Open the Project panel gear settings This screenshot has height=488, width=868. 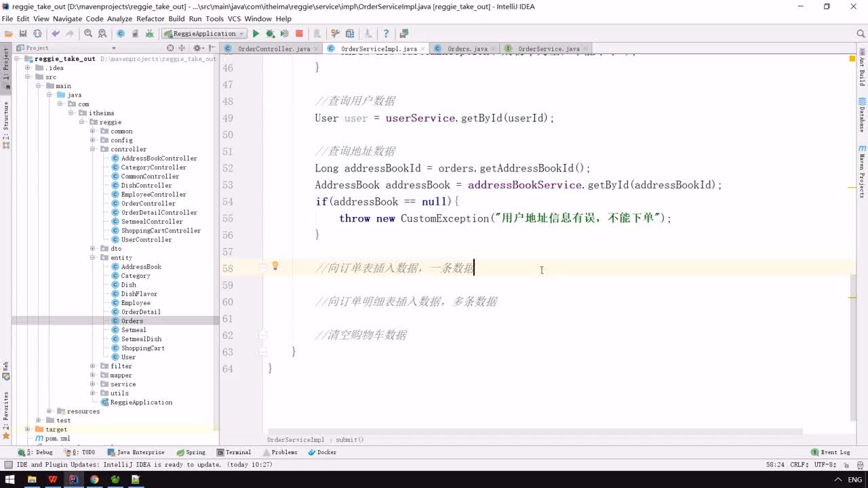point(198,48)
